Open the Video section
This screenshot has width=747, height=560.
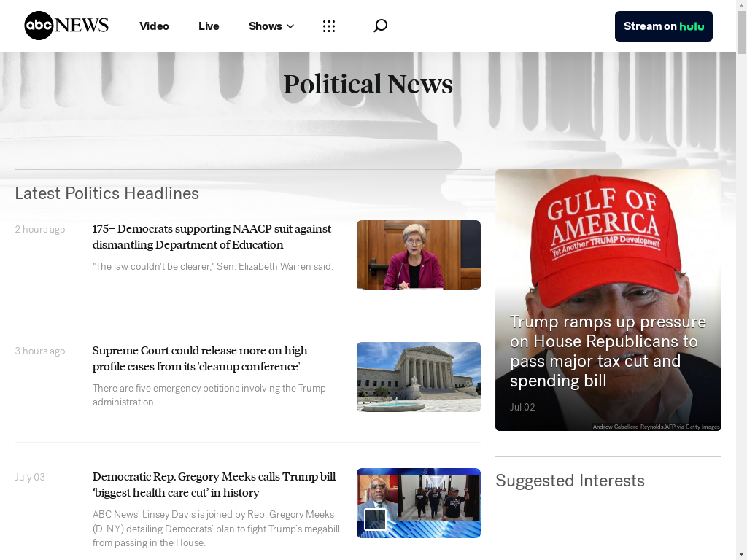coord(154,26)
